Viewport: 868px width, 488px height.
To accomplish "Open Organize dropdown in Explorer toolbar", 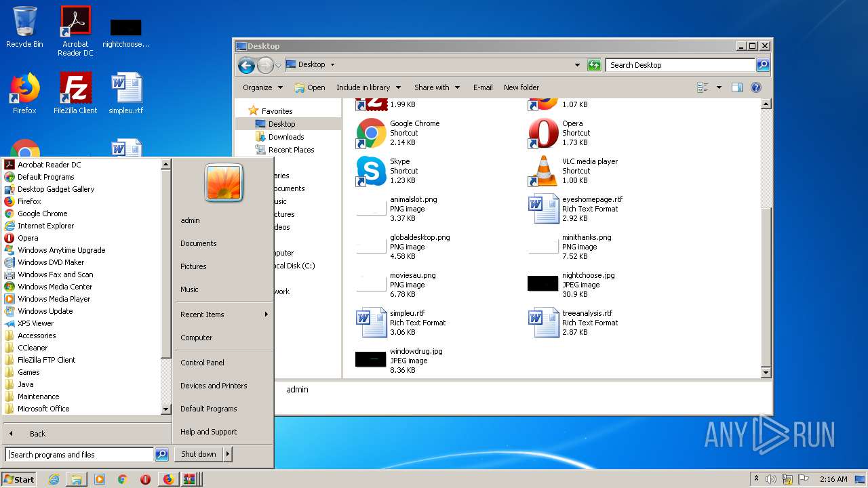I will [262, 87].
